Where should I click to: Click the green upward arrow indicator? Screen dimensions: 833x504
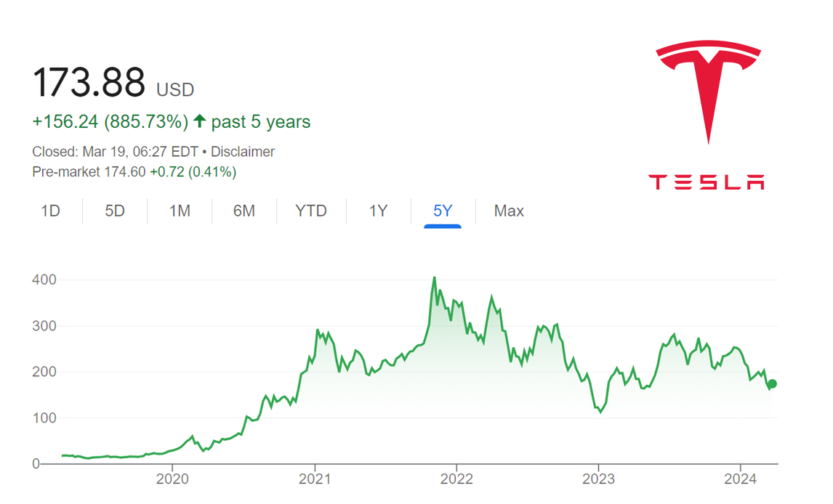(198, 121)
